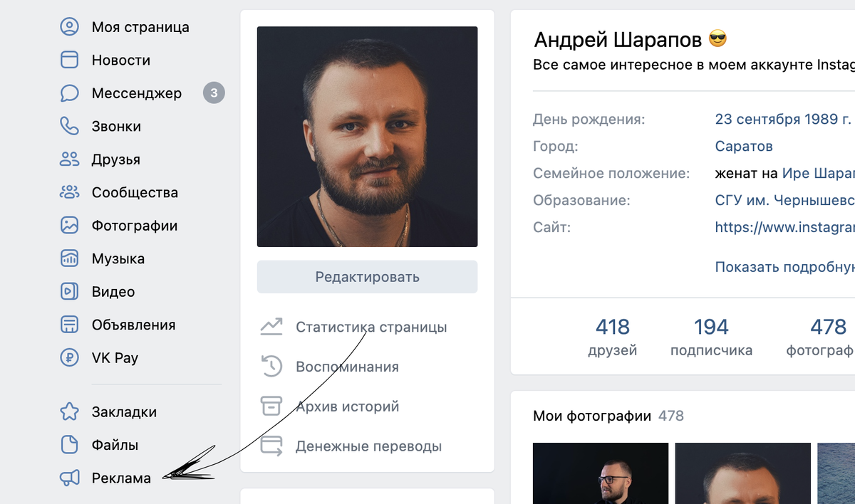
Task: Go to Новости in the sidebar
Action: [121, 61]
